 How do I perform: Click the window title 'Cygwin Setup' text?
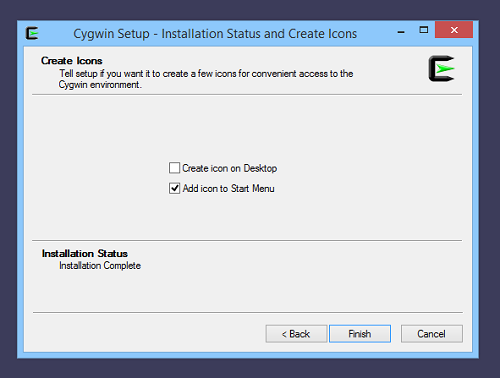215,34
